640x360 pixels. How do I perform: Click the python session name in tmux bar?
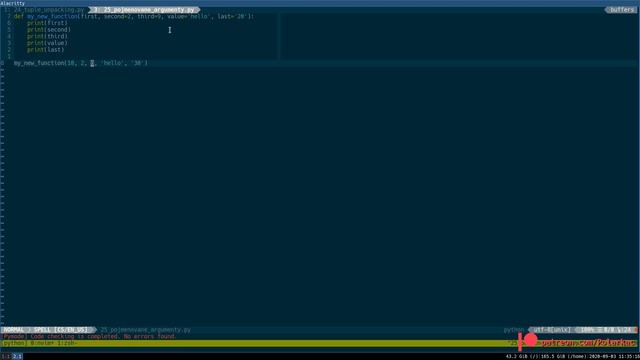[x=14, y=343]
